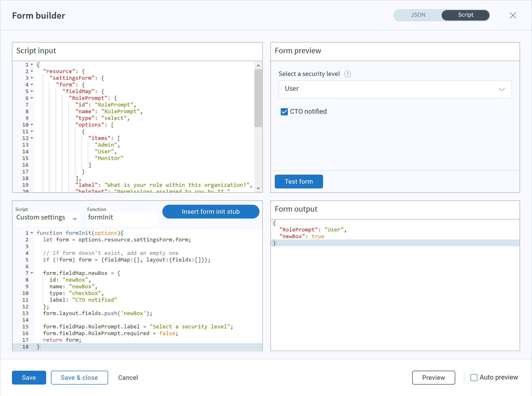Click the "type": "select" line in Script input
The image size is (532, 396).
click(x=102, y=118)
